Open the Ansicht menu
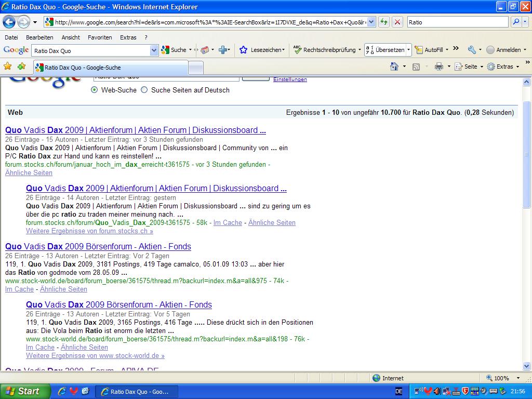 pos(71,37)
